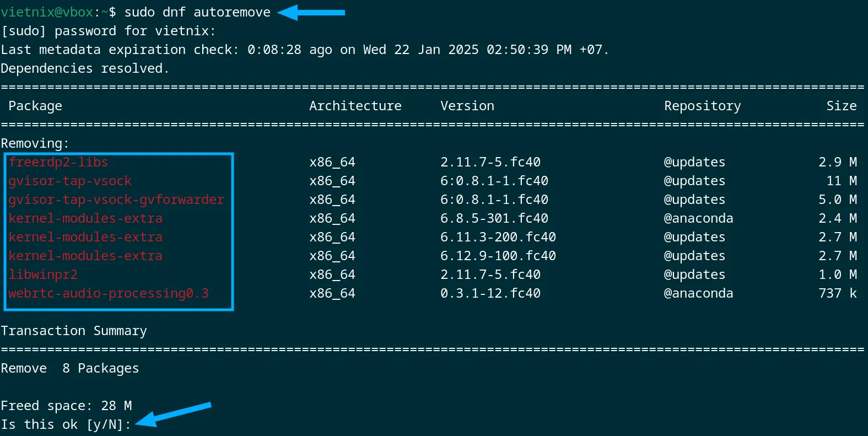This screenshot has width=868, height=436.
Task: Click the 'Package' column header
Action: [35, 106]
